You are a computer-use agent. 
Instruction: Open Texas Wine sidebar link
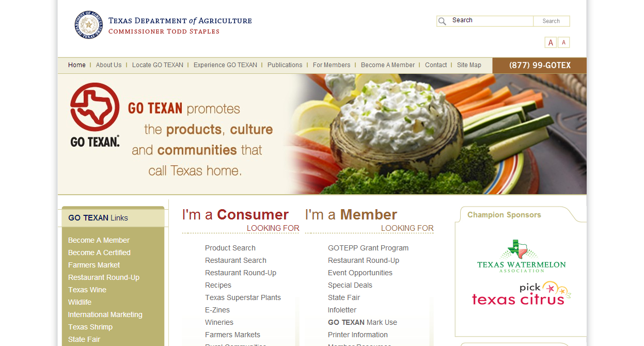(87, 290)
